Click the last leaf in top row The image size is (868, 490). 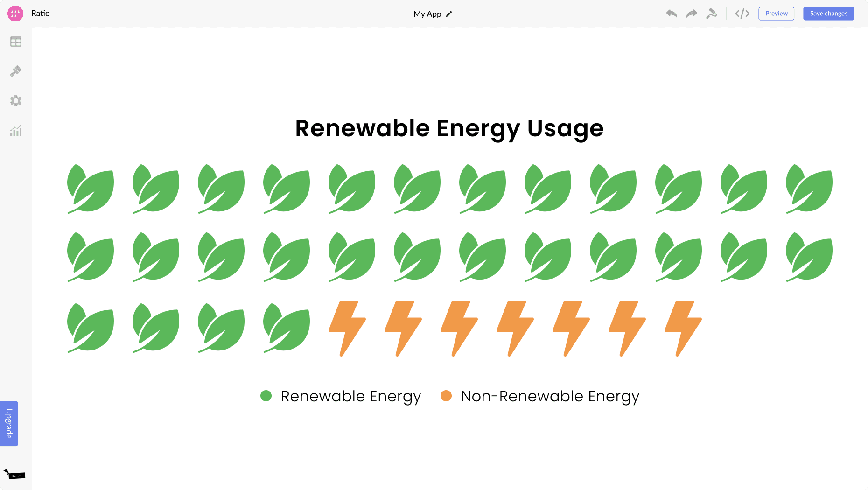(x=809, y=189)
